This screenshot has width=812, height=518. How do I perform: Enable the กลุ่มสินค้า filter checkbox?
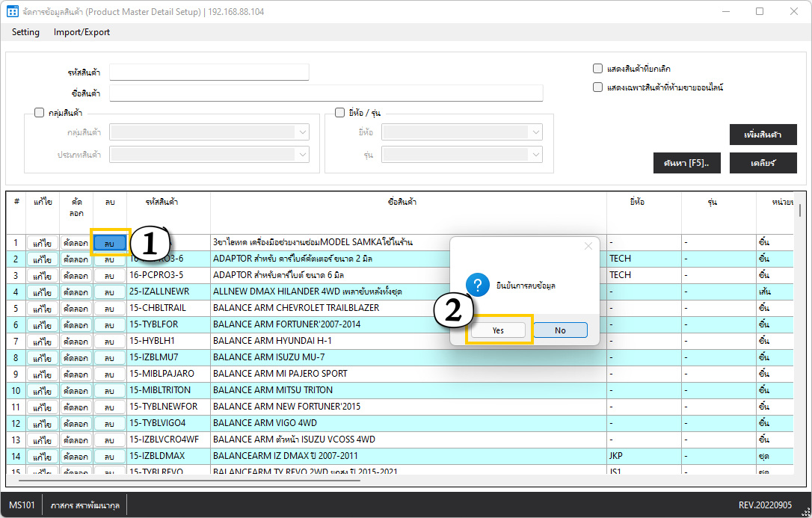point(40,113)
